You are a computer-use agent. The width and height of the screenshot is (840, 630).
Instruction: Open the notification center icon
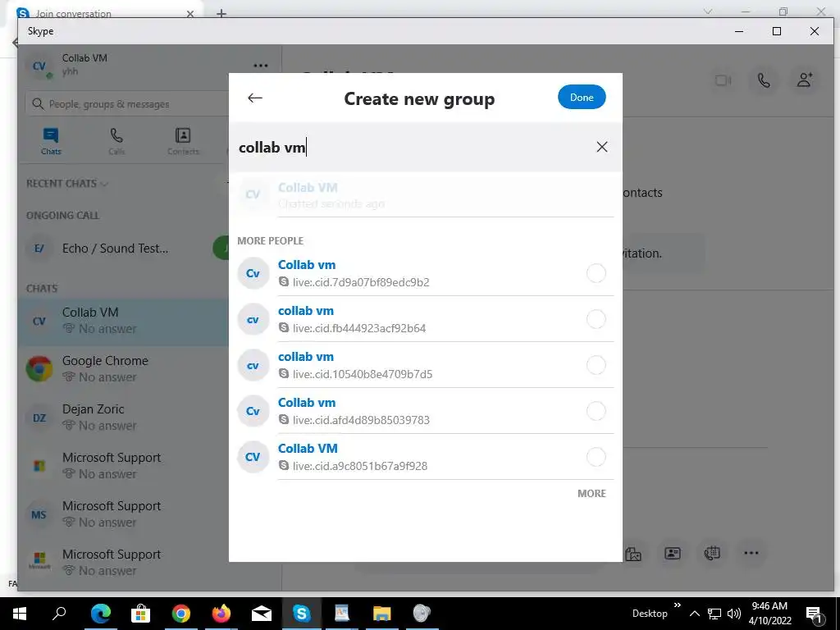[x=814, y=614]
